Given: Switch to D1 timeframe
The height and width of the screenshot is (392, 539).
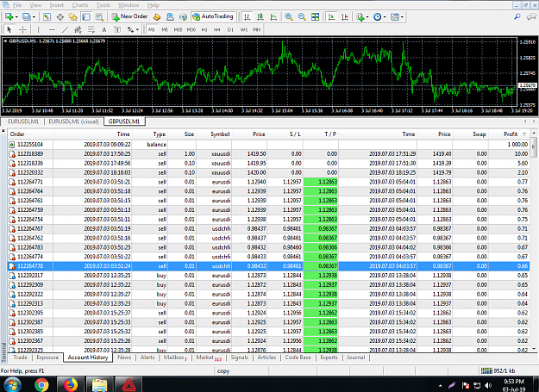Looking at the screenshot, I should (x=230, y=30).
